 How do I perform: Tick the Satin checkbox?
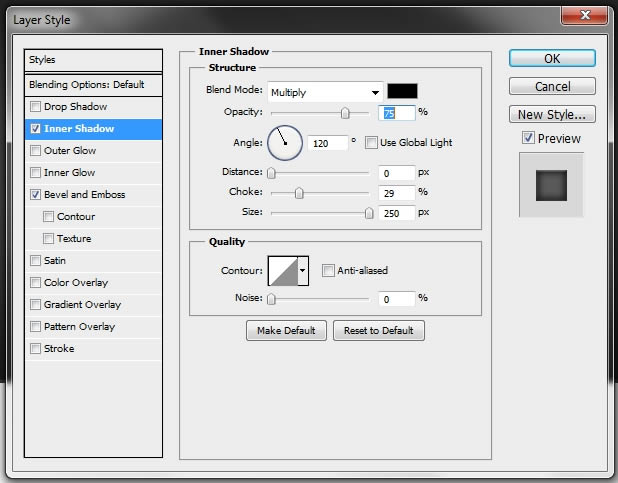click(x=35, y=261)
